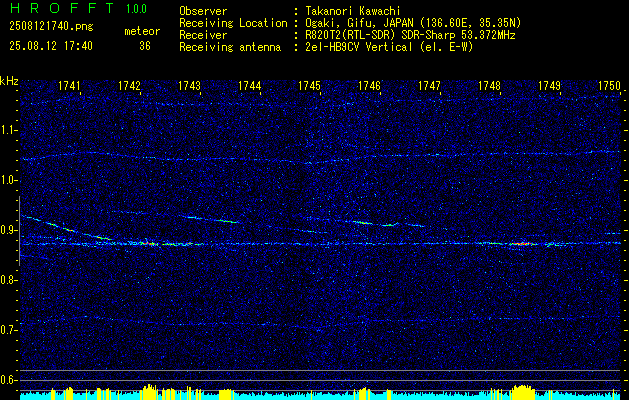The width and height of the screenshot is (629, 400).
Task: Click the meteor count 36
Action: [145, 46]
